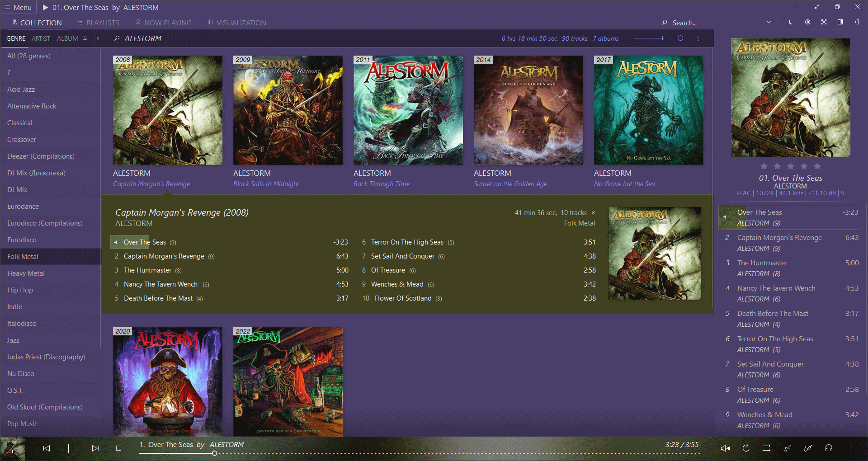Stop playback using the square stop icon

pos(119,448)
